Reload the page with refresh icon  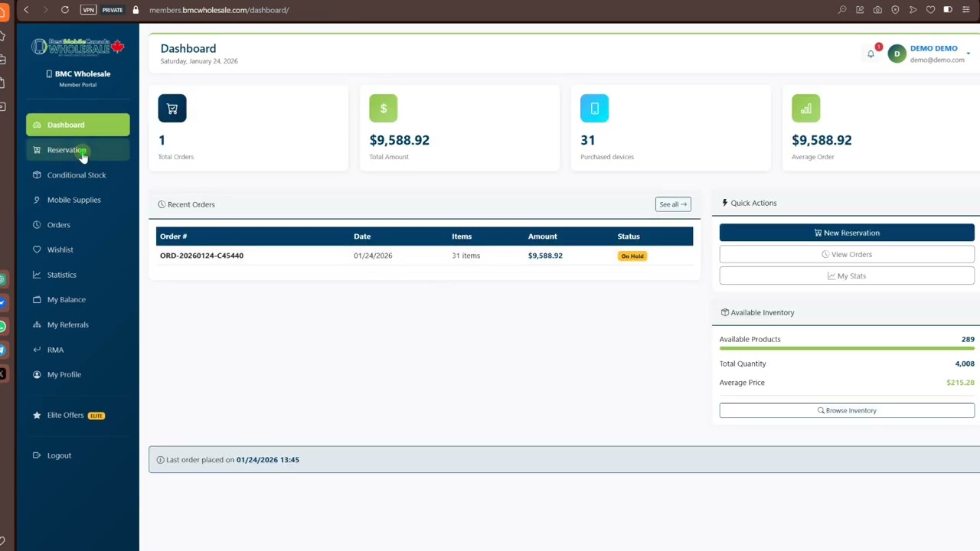click(x=64, y=10)
